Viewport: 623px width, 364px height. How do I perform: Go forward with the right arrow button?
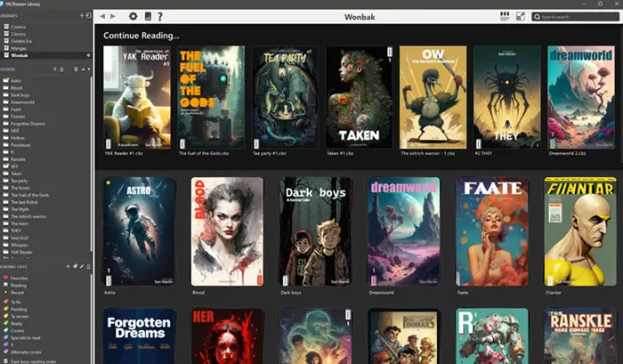point(113,16)
